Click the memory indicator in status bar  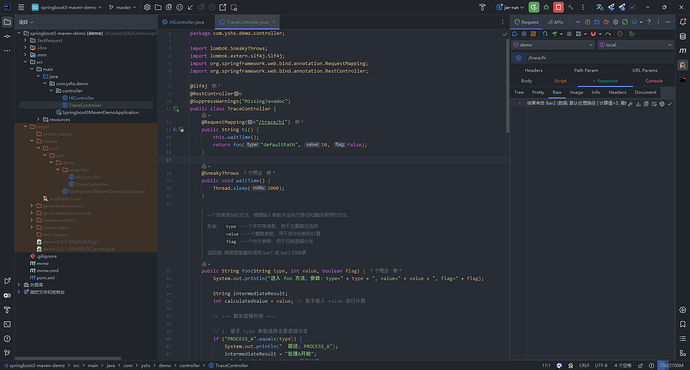(671, 366)
